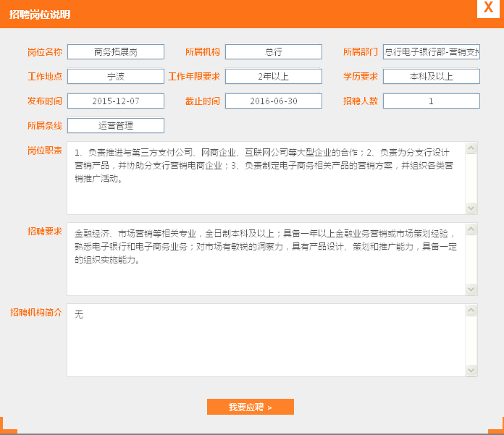Close the 招聘岗位说明 dialog with X
The width and height of the screenshot is (504, 435).
pos(489,8)
